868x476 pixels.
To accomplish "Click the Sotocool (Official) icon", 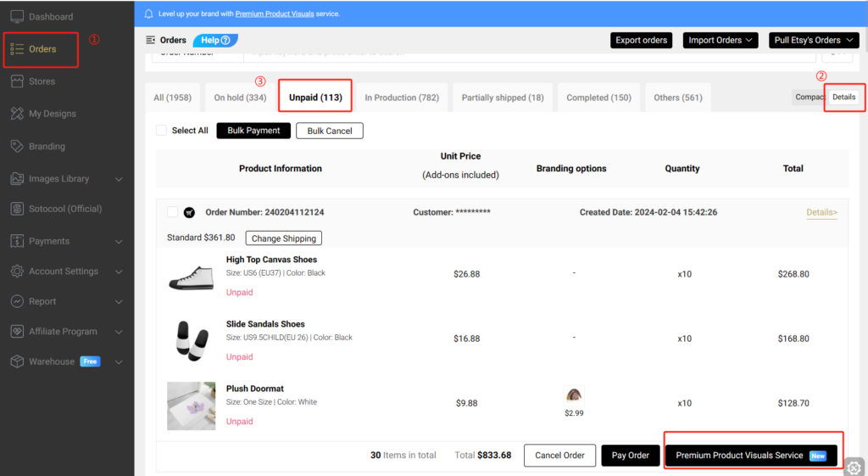I will (x=17, y=209).
